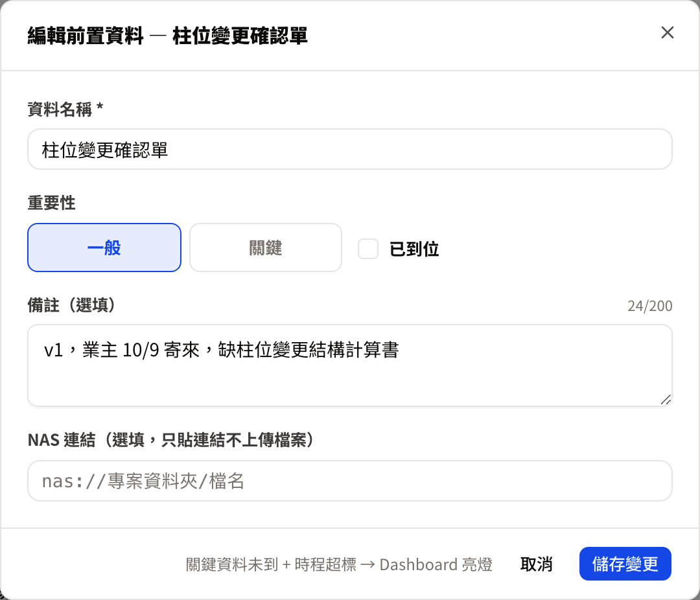Click the 24/200 character counter
Image resolution: width=700 pixels, height=600 pixels.
coord(649,306)
